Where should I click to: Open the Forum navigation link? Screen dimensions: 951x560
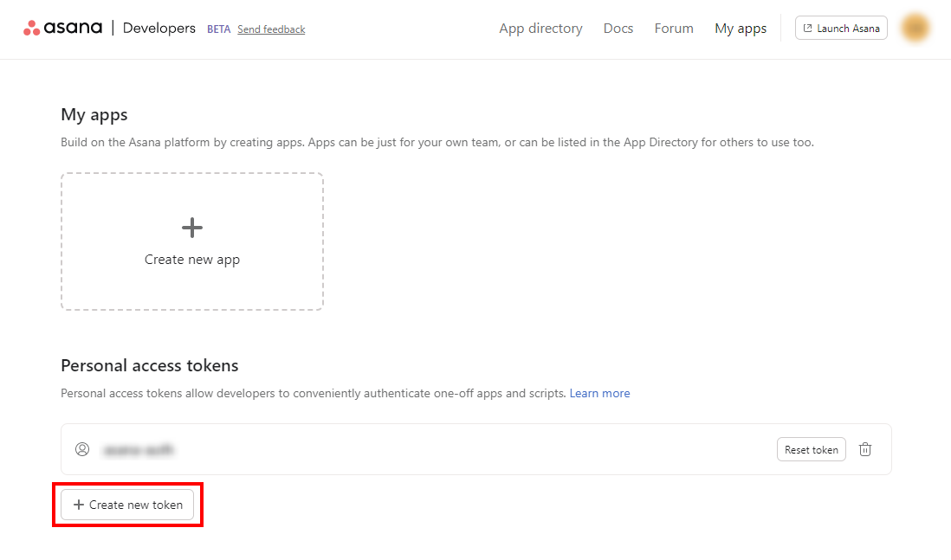(x=674, y=29)
